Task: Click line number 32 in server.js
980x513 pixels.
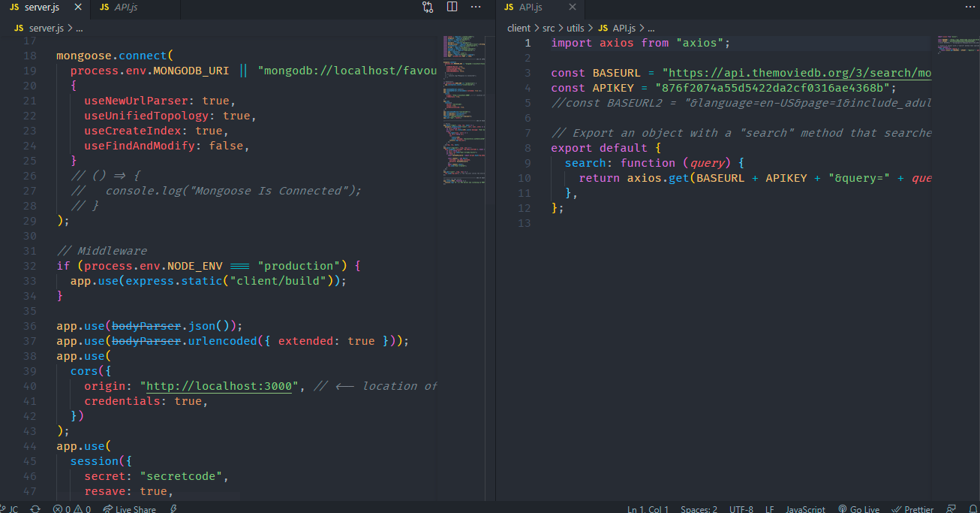Action: [x=30, y=266]
